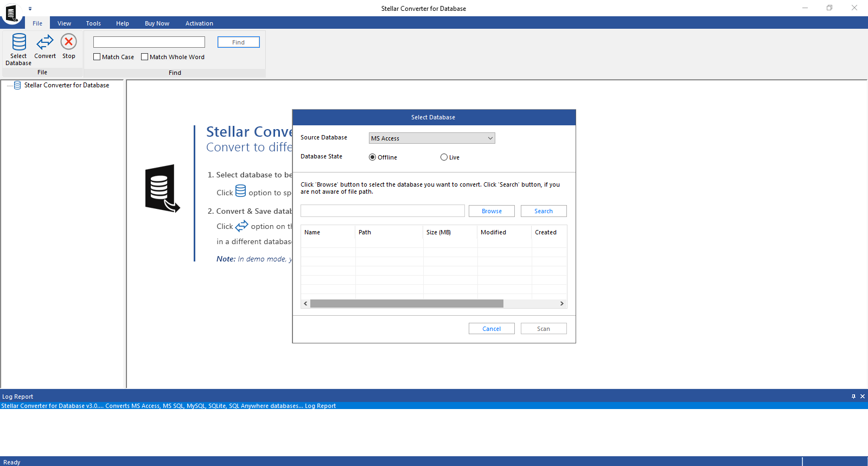Enable the Match Case checkbox
This screenshot has width=868, height=466.
[97, 57]
